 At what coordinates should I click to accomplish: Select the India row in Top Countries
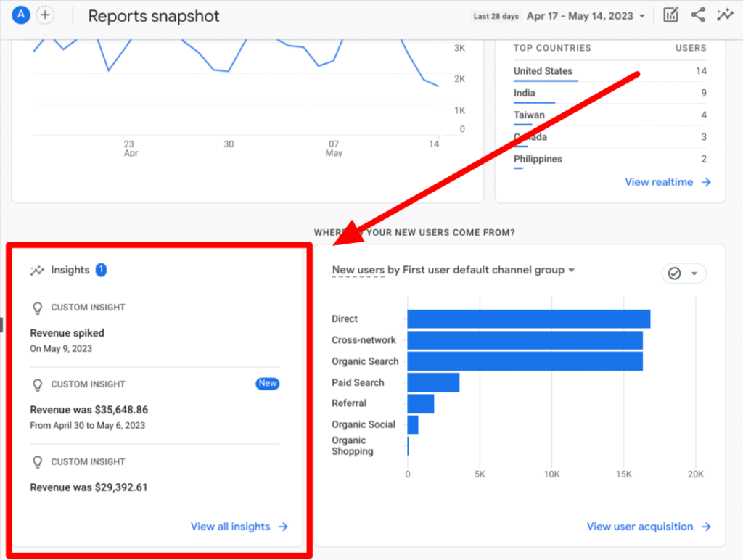[525, 93]
